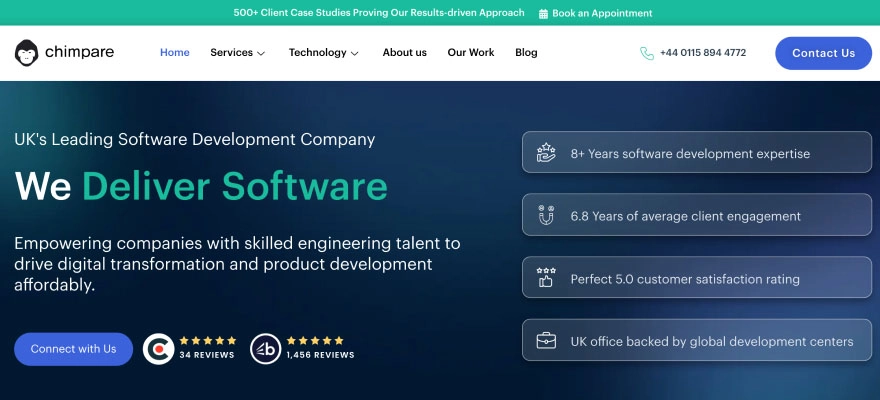Image resolution: width=880 pixels, height=400 pixels.
Task: Click the green phone icon
Action: (647, 53)
